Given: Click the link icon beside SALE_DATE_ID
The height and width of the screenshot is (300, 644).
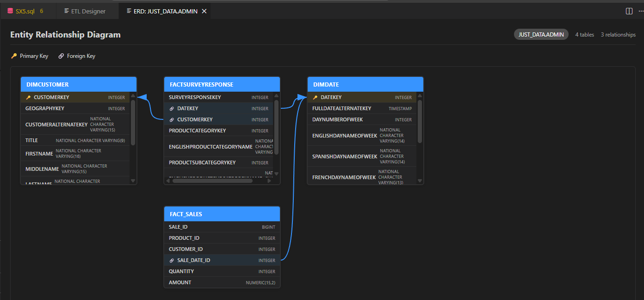Looking at the screenshot, I should [172, 261].
